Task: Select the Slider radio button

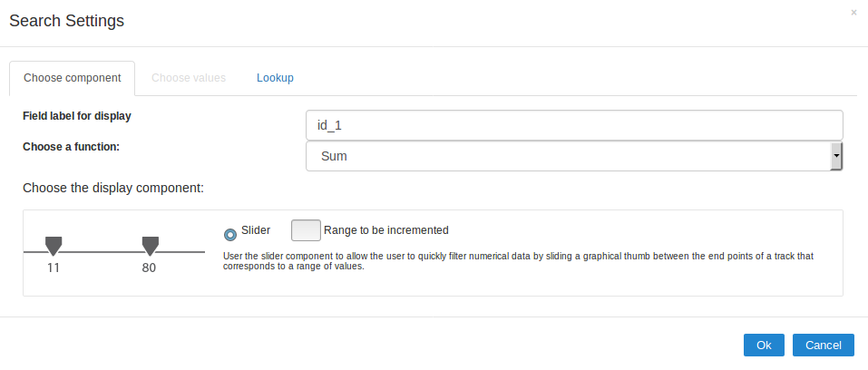Action: coord(230,233)
